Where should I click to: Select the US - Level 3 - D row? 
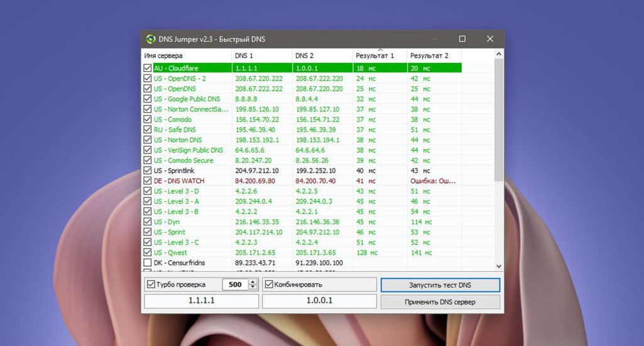coord(302,191)
